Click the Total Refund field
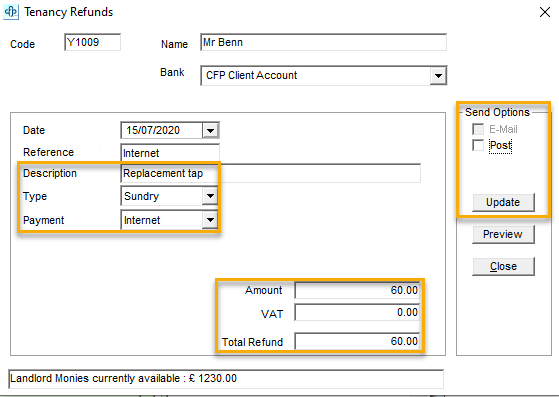559x397 pixels. (x=357, y=341)
